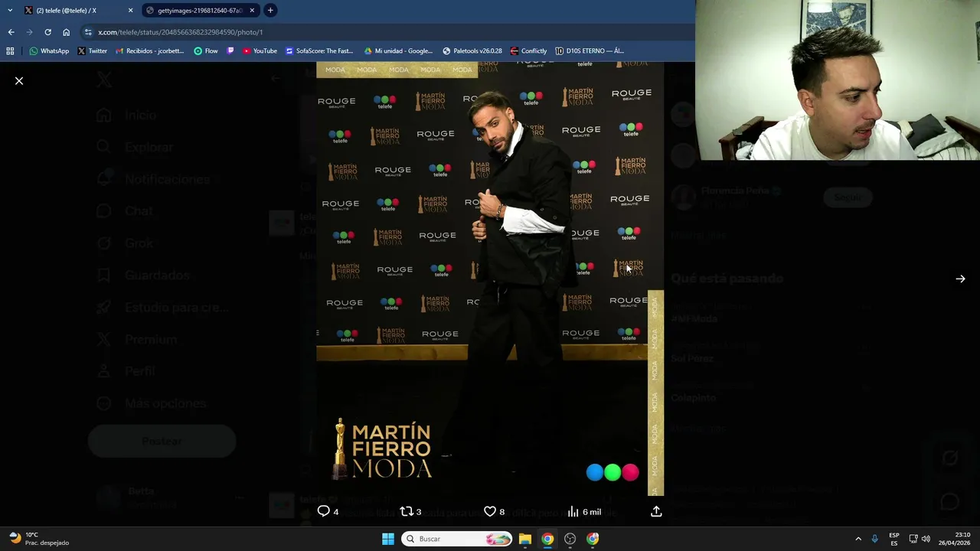Go back in browser history
Image resolution: width=980 pixels, height=551 pixels.
pyautogui.click(x=11, y=32)
